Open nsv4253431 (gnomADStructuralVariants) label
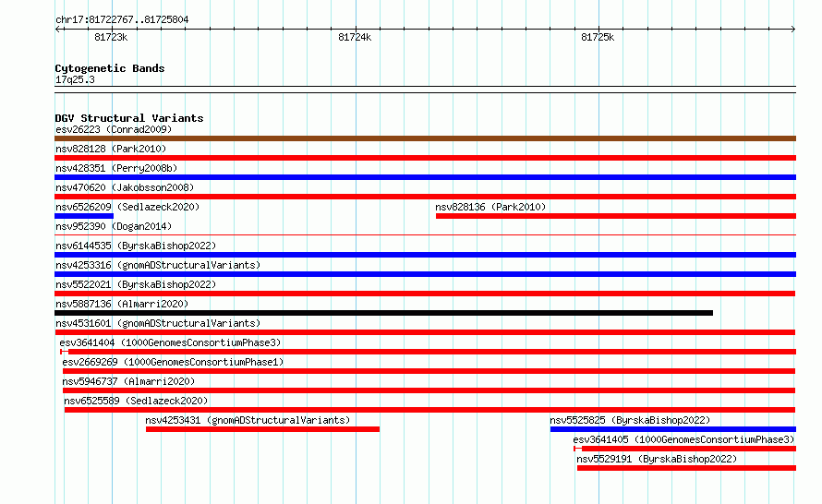 coord(248,420)
